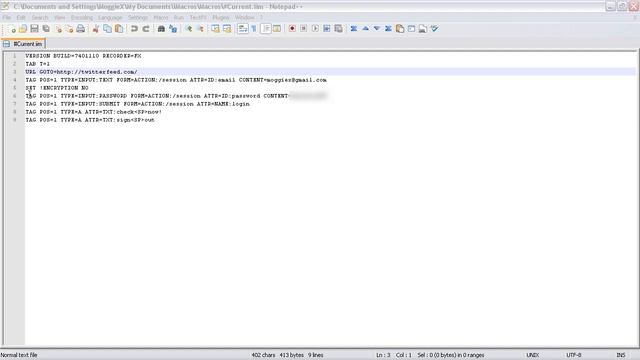Click the line with ATTR=ID:email
Image resolution: width=640 pixels, height=360 pixels.
(176, 80)
